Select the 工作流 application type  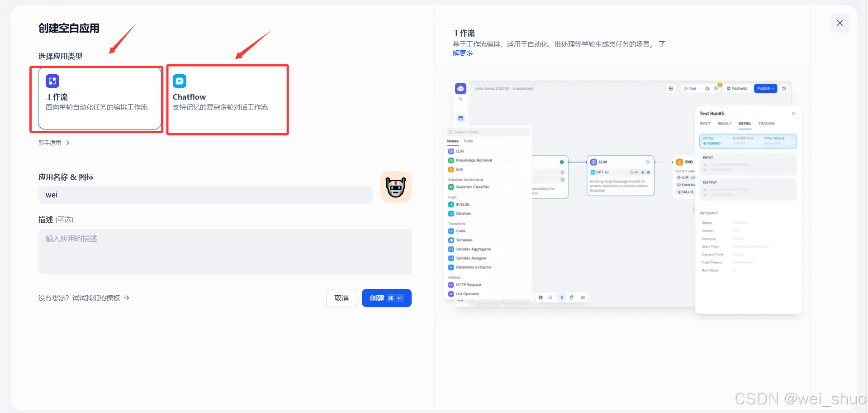coord(96,99)
